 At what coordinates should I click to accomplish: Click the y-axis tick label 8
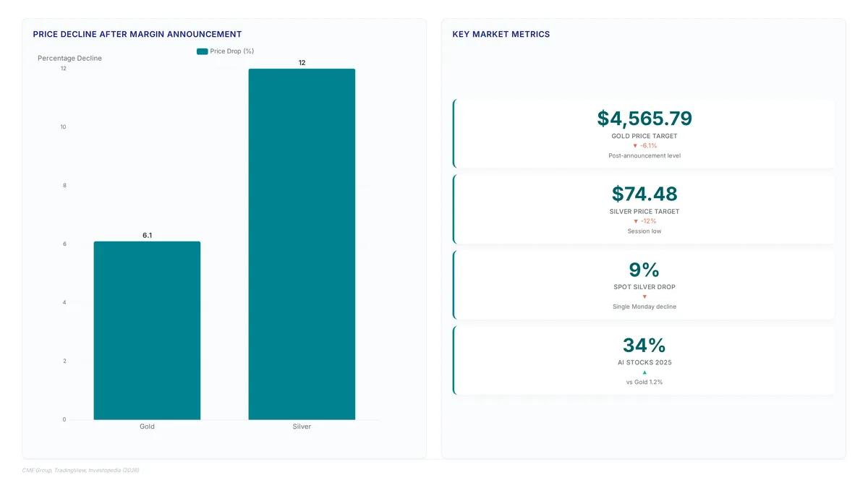click(x=64, y=186)
